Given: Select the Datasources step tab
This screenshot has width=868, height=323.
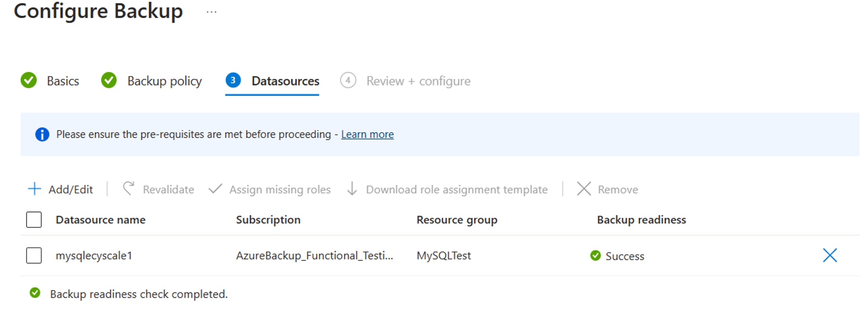Looking at the screenshot, I should click(x=272, y=81).
